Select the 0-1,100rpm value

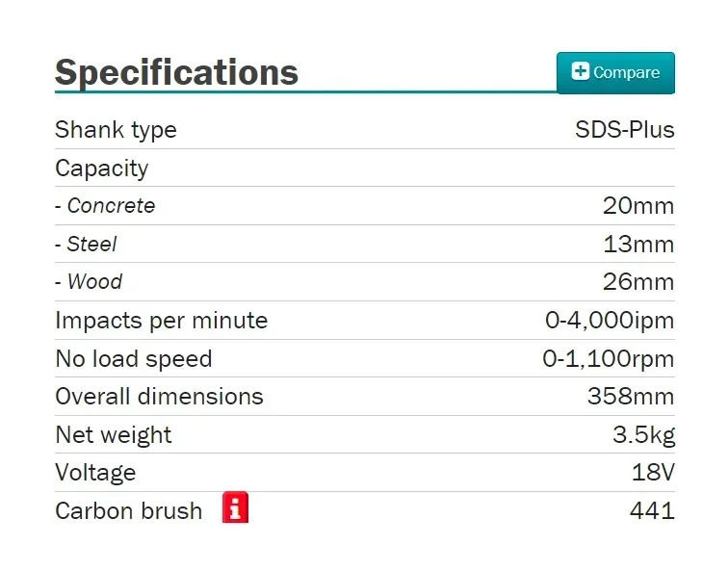tap(609, 359)
